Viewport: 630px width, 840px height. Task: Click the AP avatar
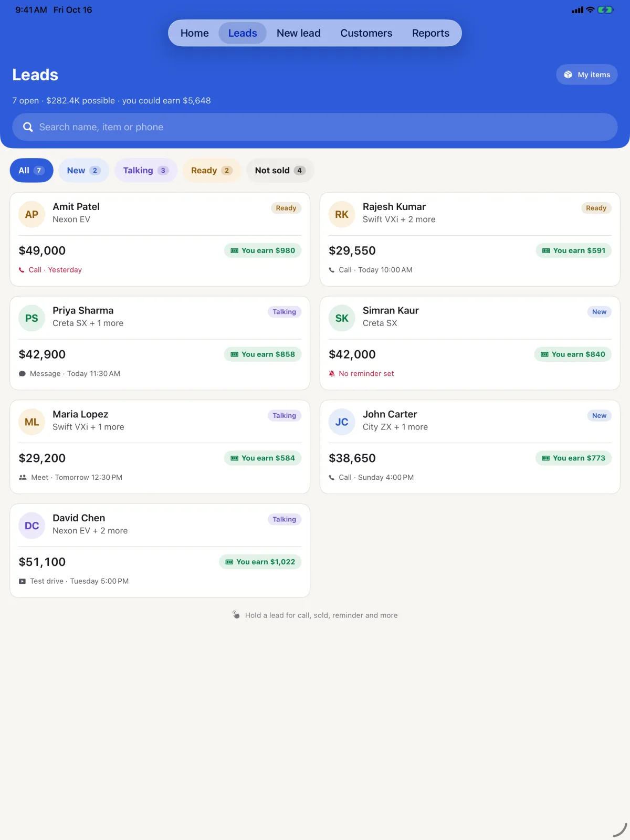pos(31,214)
